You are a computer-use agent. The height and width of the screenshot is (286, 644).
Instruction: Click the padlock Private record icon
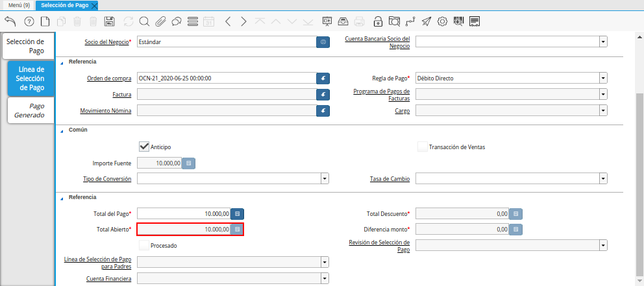pos(378,21)
